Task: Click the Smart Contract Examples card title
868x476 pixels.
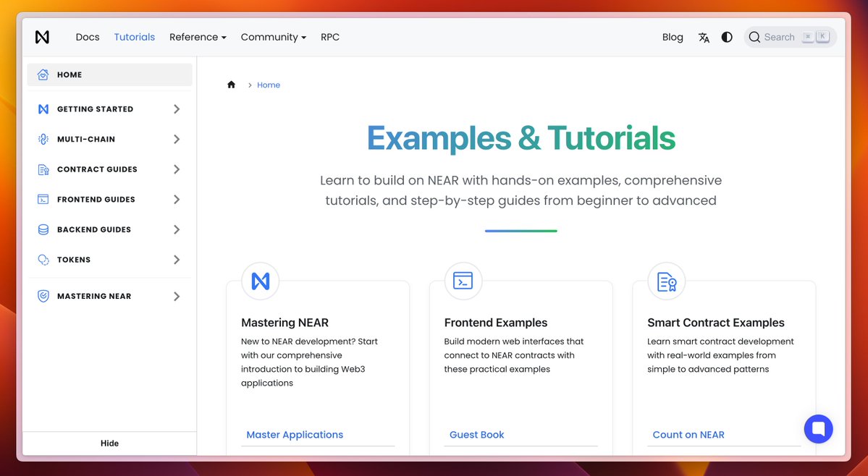Action: click(x=716, y=323)
